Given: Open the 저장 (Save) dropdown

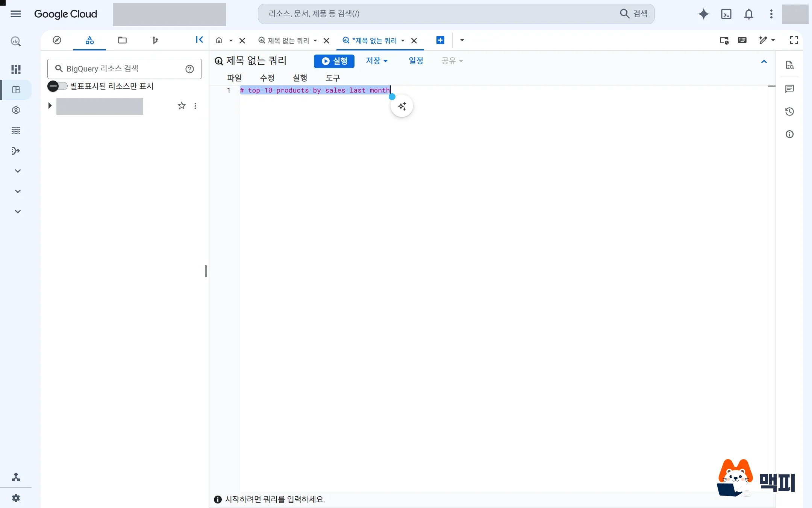Looking at the screenshot, I should (377, 61).
